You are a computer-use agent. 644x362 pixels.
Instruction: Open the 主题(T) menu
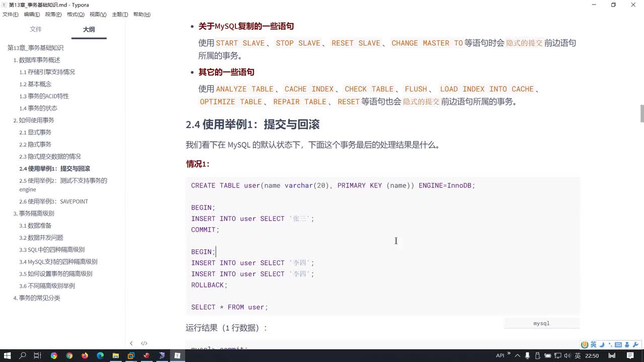coord(120,15)
